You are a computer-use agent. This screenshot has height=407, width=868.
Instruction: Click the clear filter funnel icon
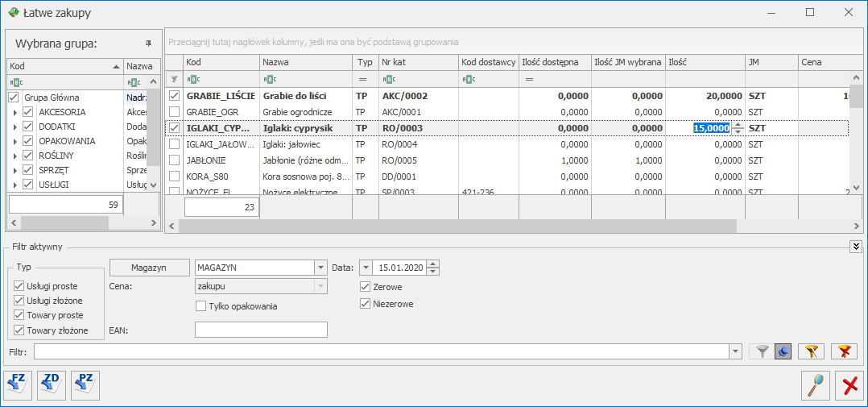[x=845, y=351]
